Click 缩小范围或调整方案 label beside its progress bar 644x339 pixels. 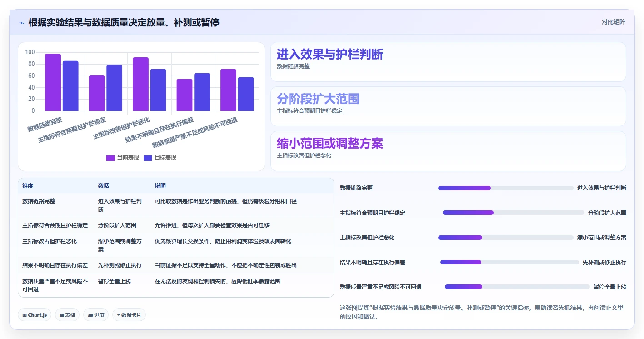point(602,237)
